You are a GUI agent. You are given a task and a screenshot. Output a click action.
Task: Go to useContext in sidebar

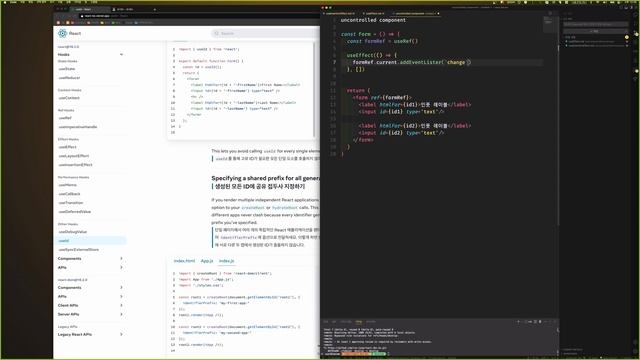point(69,98)
